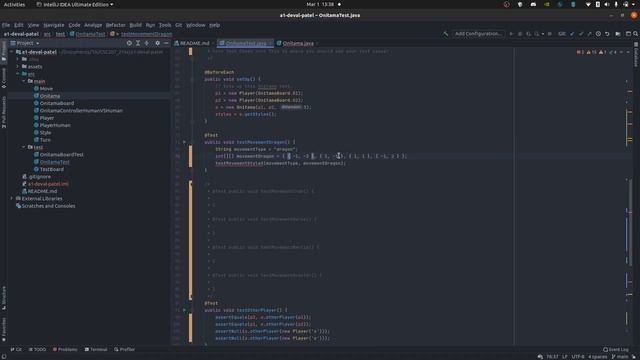Click the Git commit checkmark icon
640x360 pixels.
pyautogui.click(x=581, y=34)
